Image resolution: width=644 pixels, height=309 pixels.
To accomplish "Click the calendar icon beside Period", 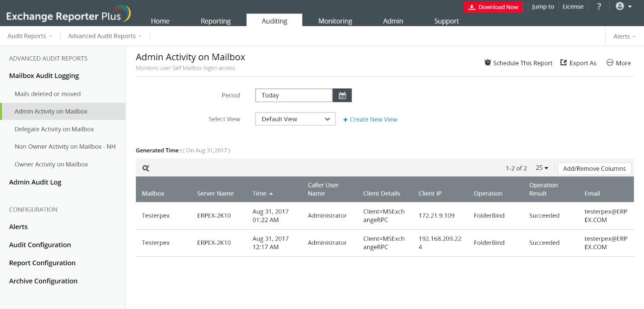I will coord(342,95).
